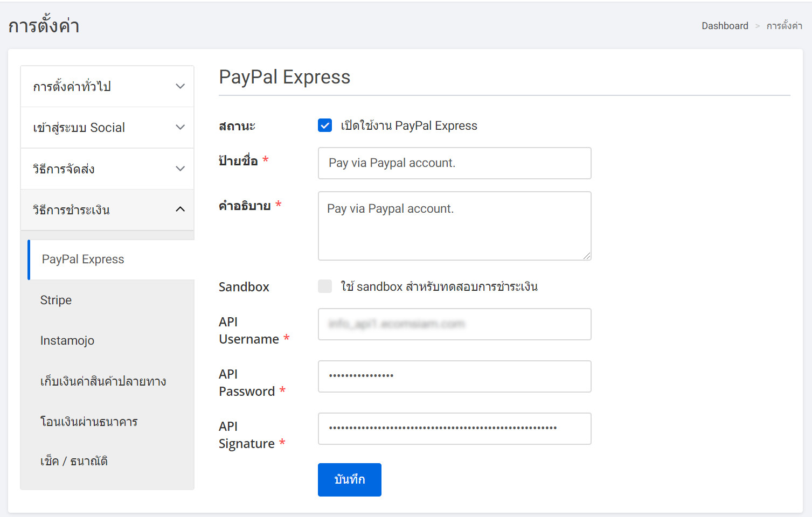Click the ใช้ sandbox label text
The width and height of the screenshot is (812, 517).
[x=439, y=287]
